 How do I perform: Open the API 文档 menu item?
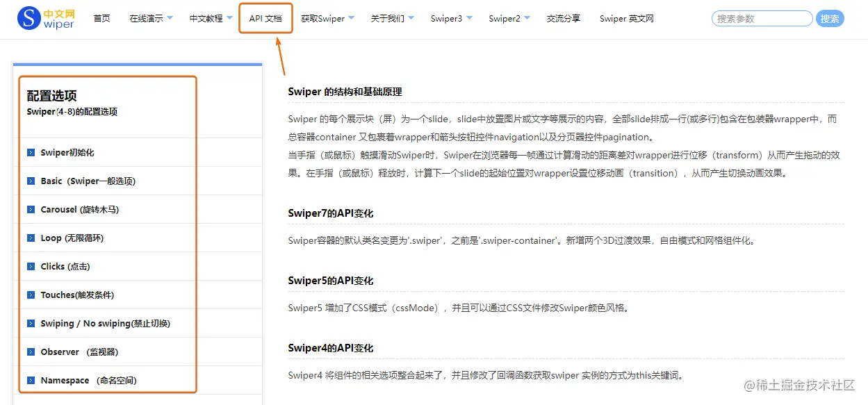[265, 19]
